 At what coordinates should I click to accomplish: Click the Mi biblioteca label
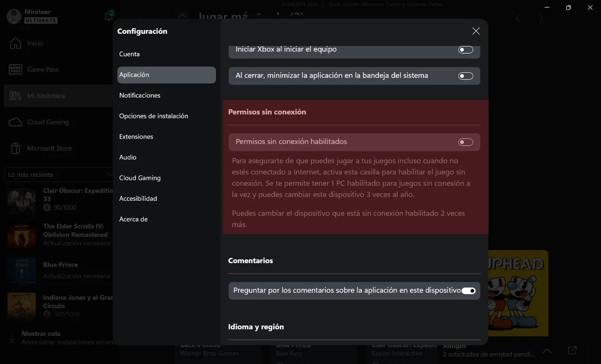46,96
